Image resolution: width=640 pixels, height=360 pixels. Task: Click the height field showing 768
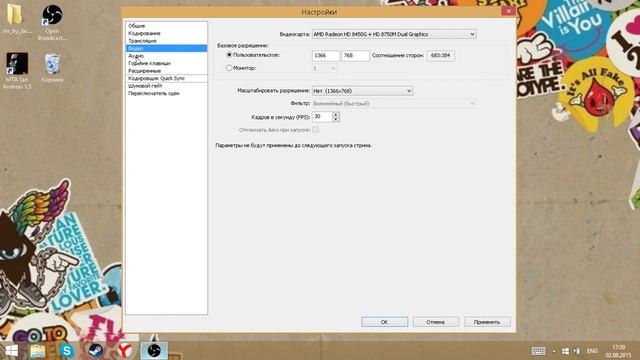[355, 56]
